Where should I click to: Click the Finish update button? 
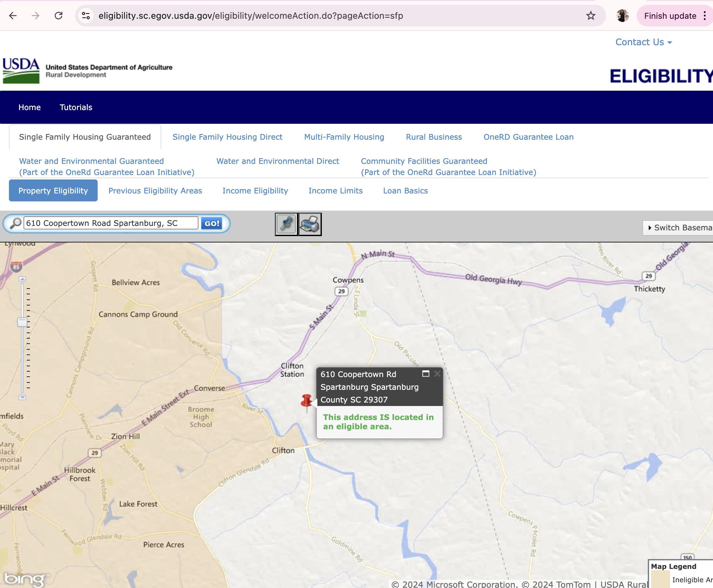click(x=670, y=16)
